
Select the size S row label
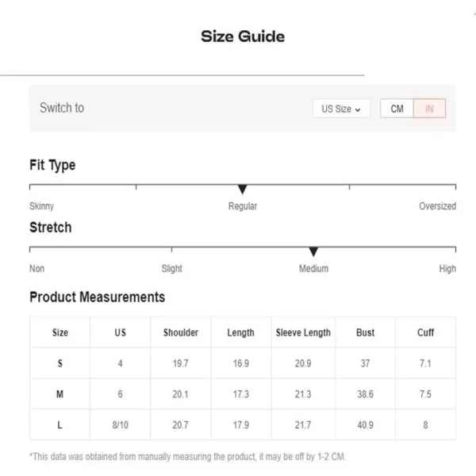point(59,363)
